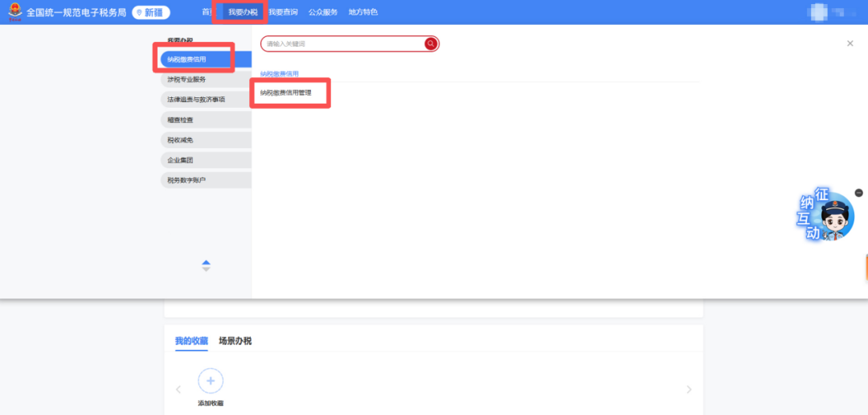Image resolution: width=868 pixels, height=415 pixels.
Task: Click the down arrow under the category list
Action: (206, 269)
